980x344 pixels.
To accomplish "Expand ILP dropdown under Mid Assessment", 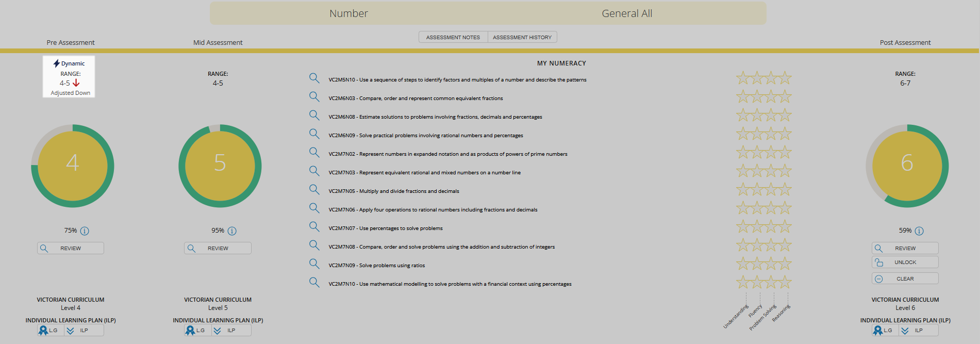I will [231, 330].
